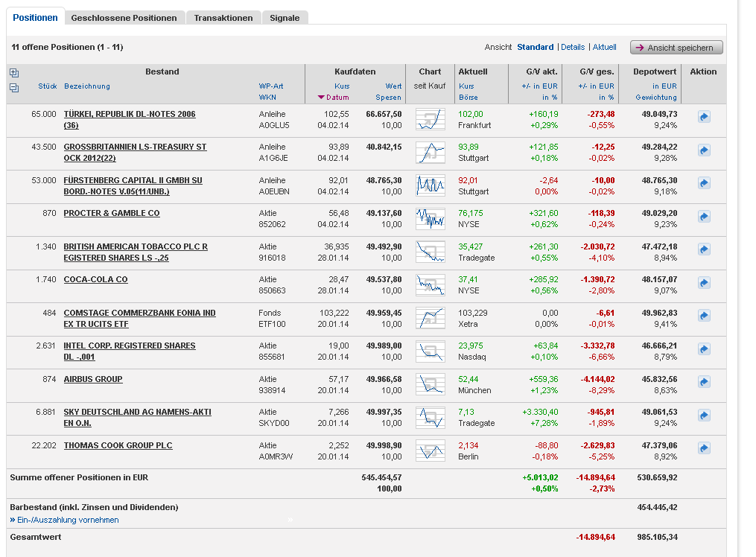Viewport: 756px width, 557px height.
Task: Switch to Geschlossene Positionen tab
Action: [x=124, y=18]
